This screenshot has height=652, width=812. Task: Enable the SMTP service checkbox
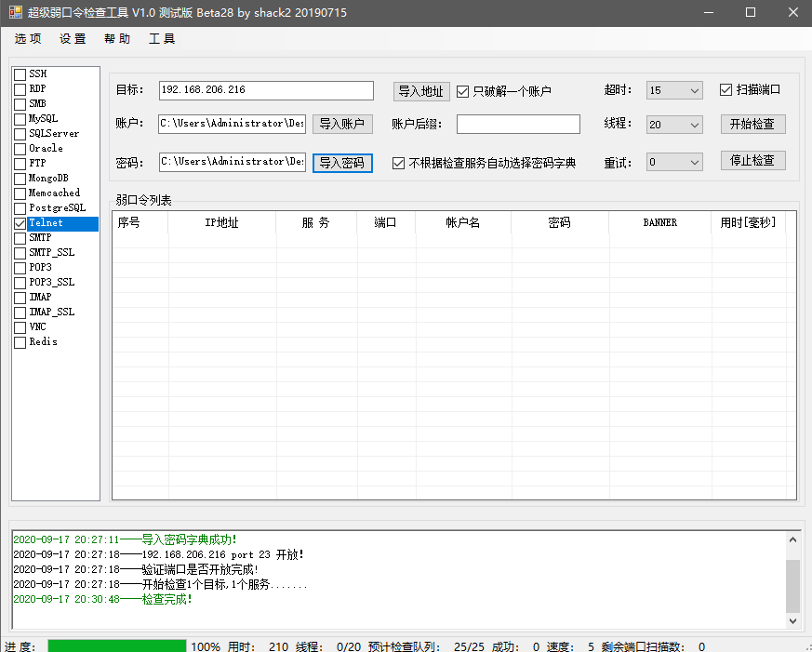click(20, 239)
